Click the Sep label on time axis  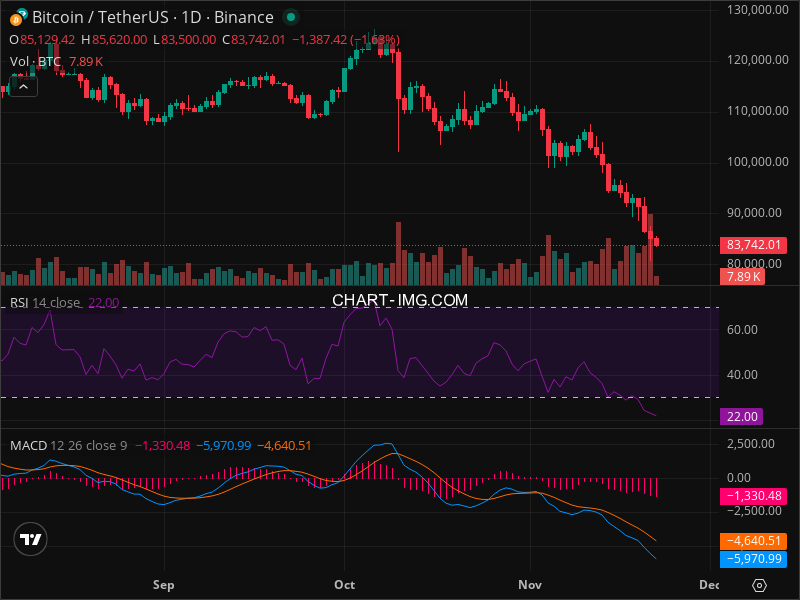164,583
